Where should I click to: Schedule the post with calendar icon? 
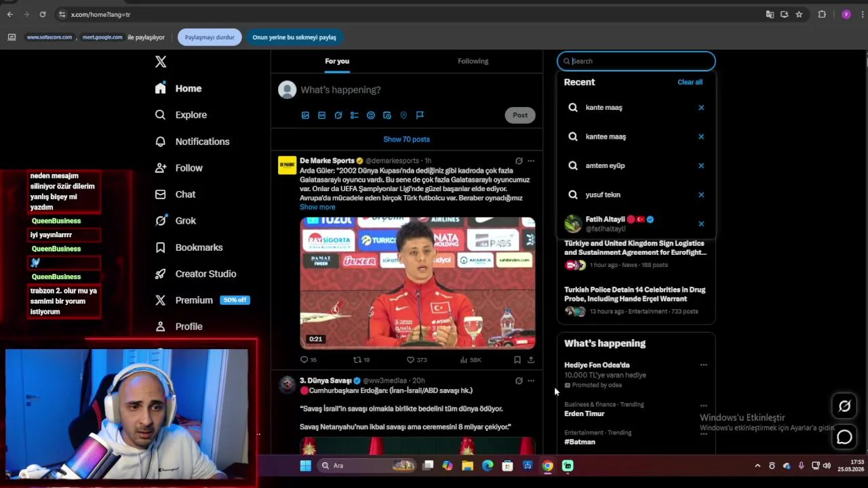coord(387,115)
